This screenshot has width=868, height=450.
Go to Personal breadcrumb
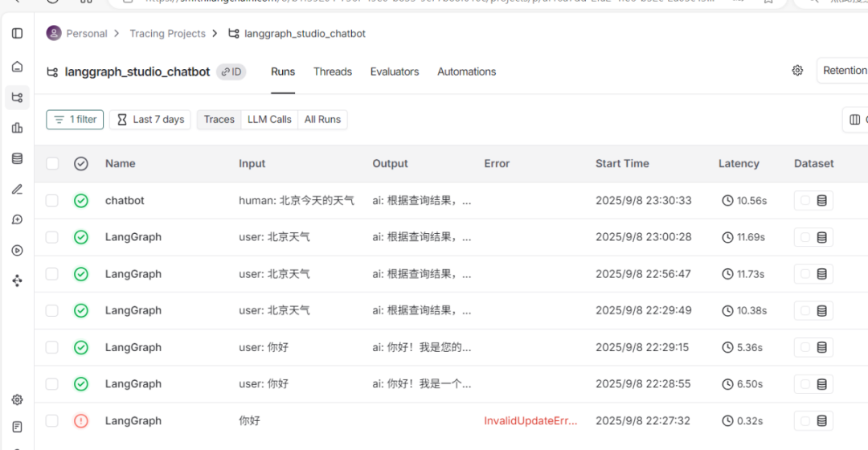coord(87,33)
